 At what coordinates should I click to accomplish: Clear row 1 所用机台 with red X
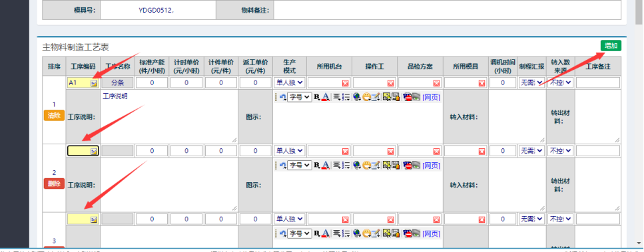point(345,83)
